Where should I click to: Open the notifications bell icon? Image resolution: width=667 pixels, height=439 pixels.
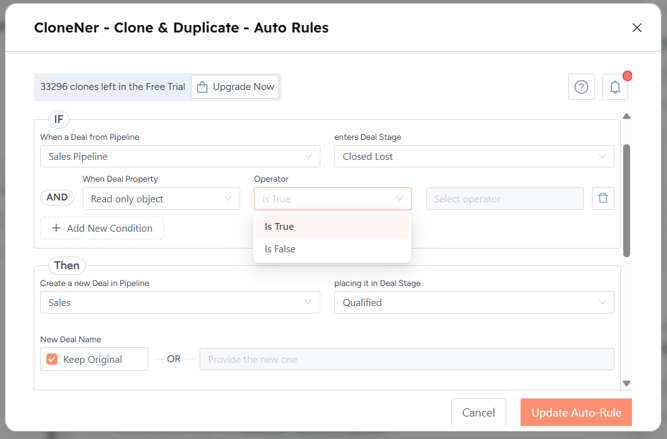(x=615, y=87)
